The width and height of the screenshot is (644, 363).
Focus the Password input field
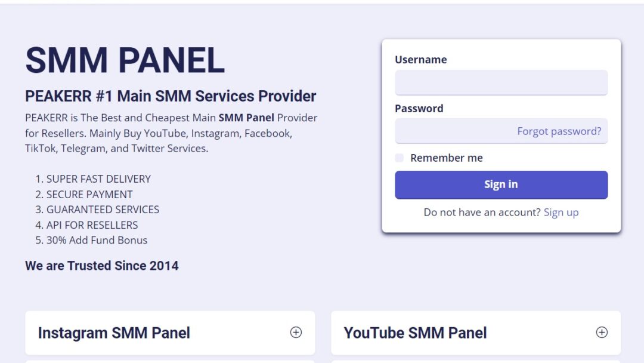[x=453, y=131]
